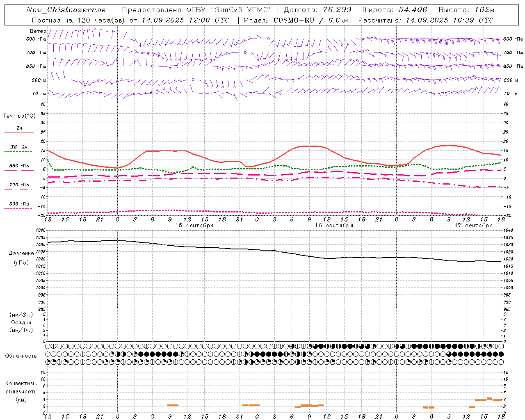Click the highest orange convective bar near 16h on 17 September
Viewport: 525px width, 420px height.
coord(489,398)
